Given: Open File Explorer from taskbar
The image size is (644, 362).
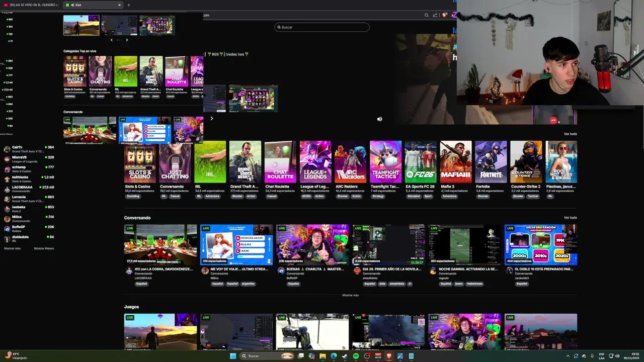Looking at the screenshot, I should pyautogui.click(x=323, y=356).
